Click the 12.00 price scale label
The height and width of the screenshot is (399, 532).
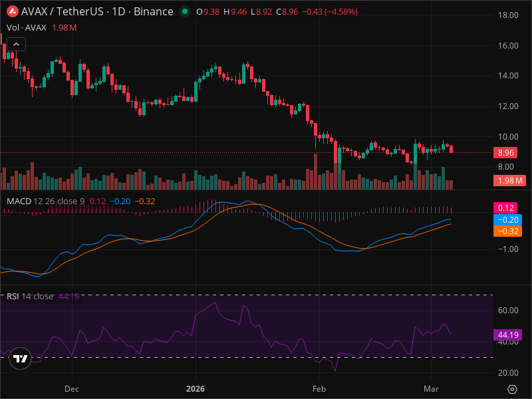[508, 106]
